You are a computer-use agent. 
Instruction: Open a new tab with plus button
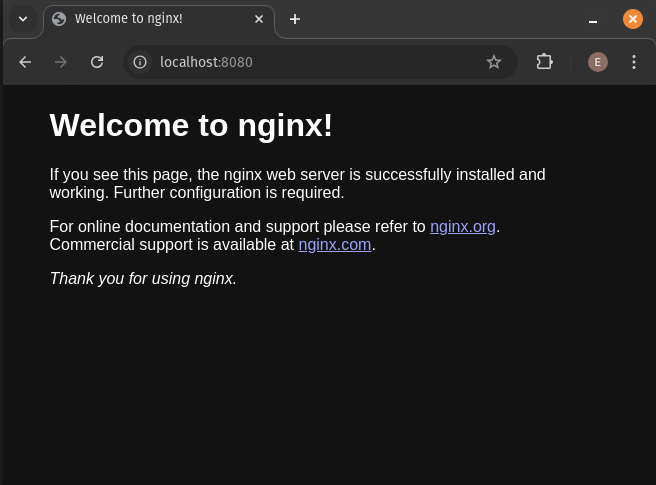pos(295,19)
